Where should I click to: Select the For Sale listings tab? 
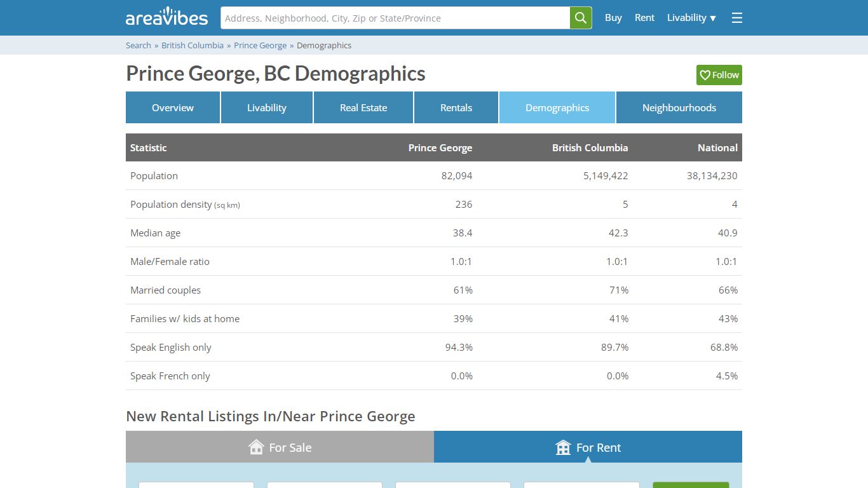[x=280, y=447]
